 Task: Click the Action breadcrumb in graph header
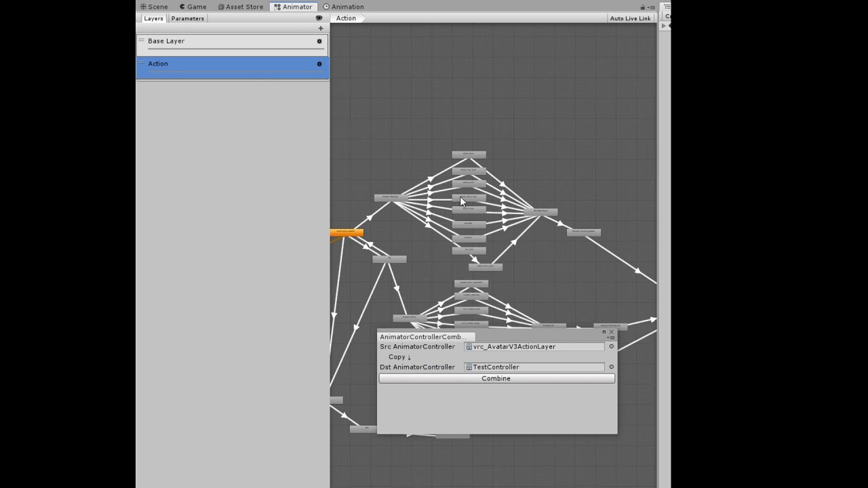pos(347,18)
